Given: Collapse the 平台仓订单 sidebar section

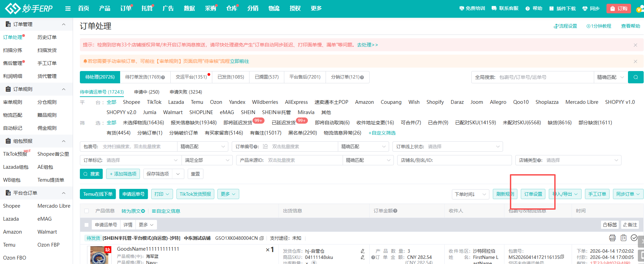Looking at the screenshot, I should [63, 193].
